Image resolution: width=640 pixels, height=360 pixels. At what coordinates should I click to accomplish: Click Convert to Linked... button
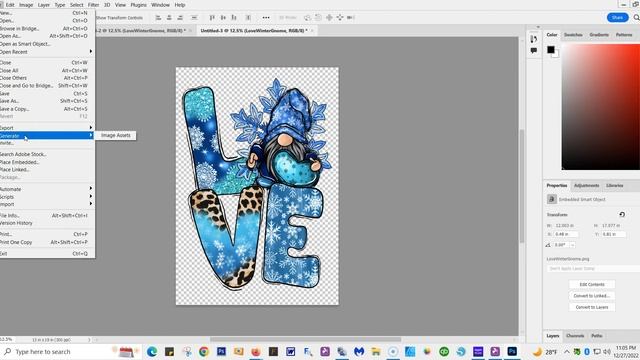(592, 296)
